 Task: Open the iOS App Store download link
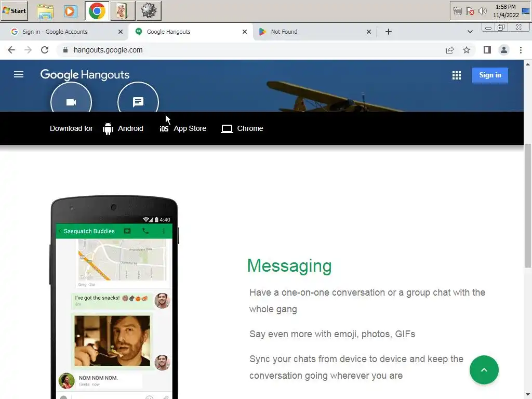(x=183, y=129)
